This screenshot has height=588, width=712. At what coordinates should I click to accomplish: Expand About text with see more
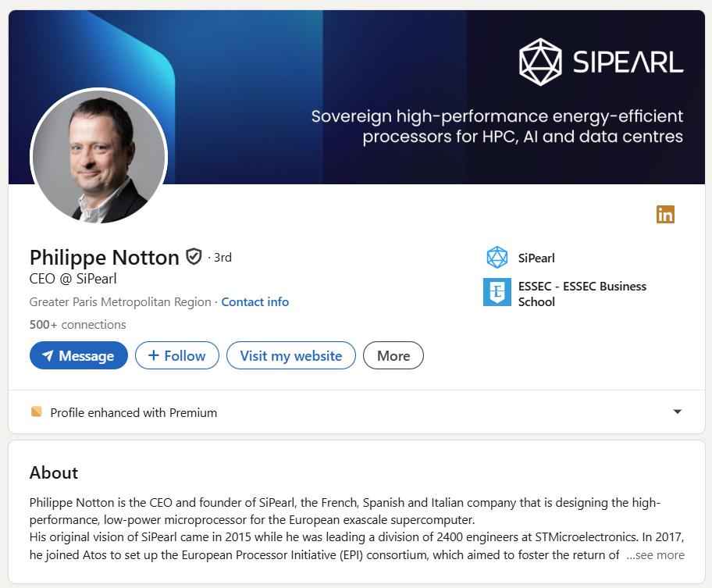[x=655, y=555]
